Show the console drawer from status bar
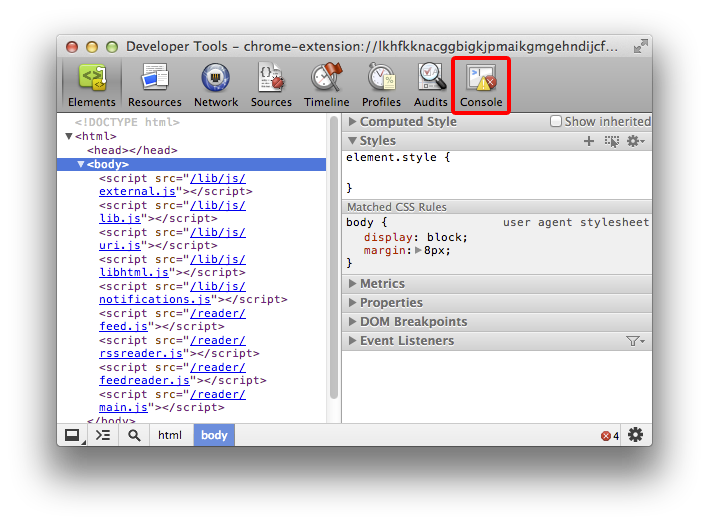The height and width of the screenshot is (525, 709). (103, 435)
